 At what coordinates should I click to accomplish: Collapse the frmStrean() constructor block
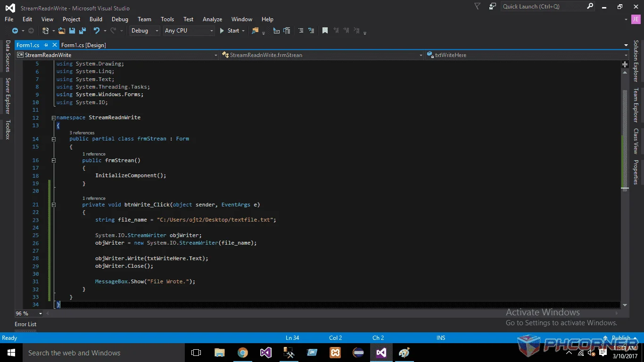(53, 161)
